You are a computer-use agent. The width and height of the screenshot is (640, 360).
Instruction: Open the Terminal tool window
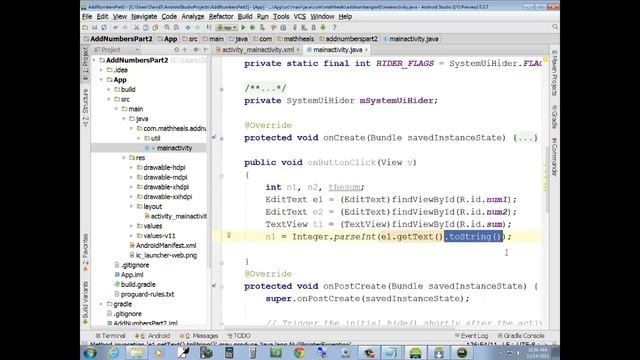click(x=111, y=336)
